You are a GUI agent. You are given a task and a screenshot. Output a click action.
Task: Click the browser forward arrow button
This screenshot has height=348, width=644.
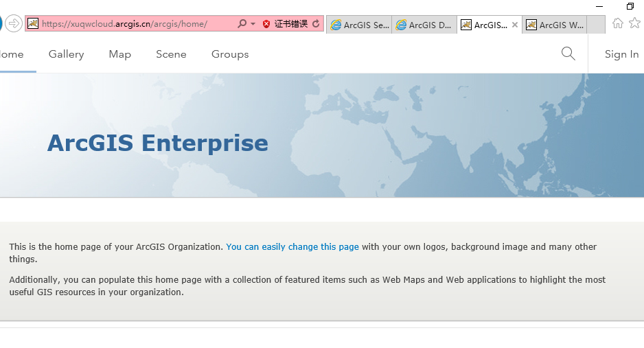[14, 23]
